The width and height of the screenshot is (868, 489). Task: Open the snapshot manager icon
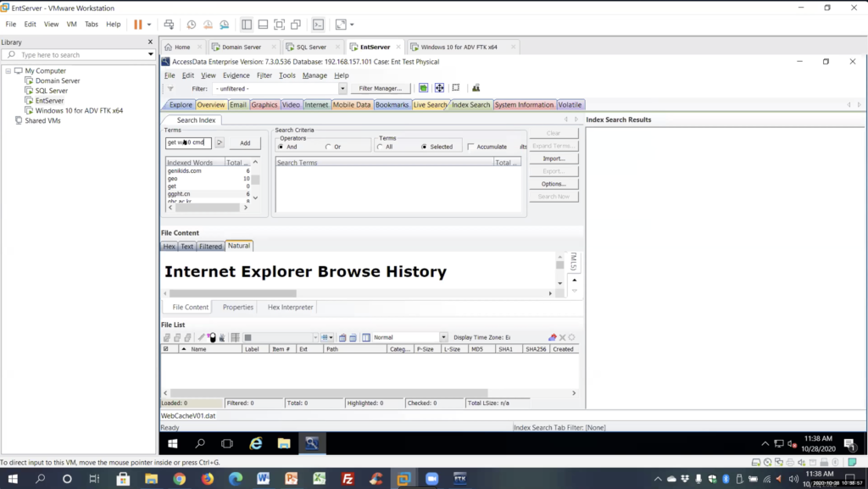click(224, 25)
